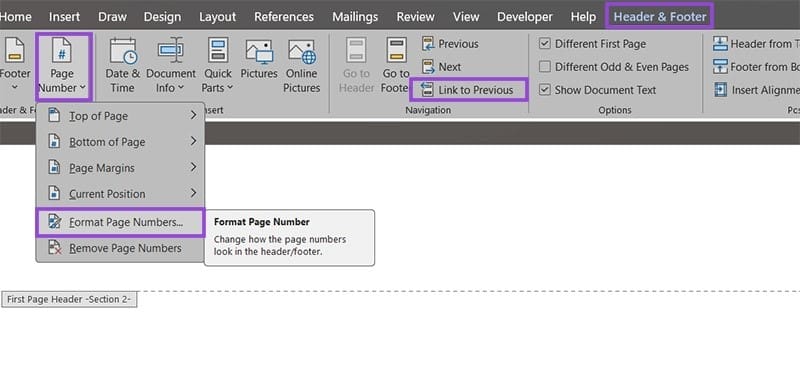
Task: Choose Remove Page Numbers
Action: (120, 249)
